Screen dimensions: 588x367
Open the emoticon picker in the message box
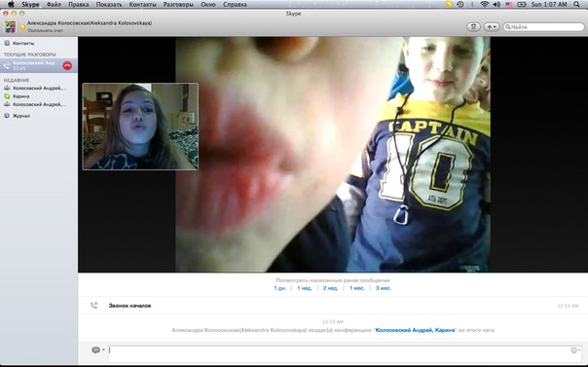pyautogui.click(x=575, y=350)
